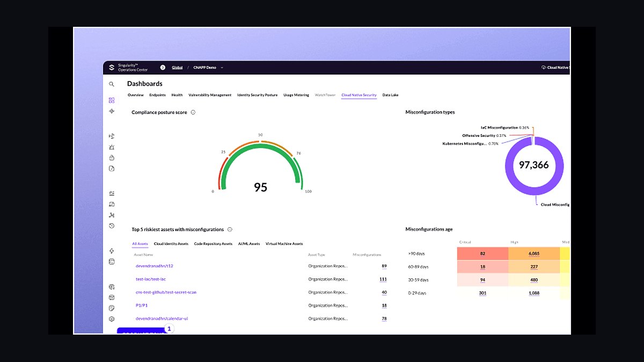The width and height of the screenshot is (644, 362).
Task: Click the round scope badge left of Global
Action: pyautogui.click(x=163, y=68)
